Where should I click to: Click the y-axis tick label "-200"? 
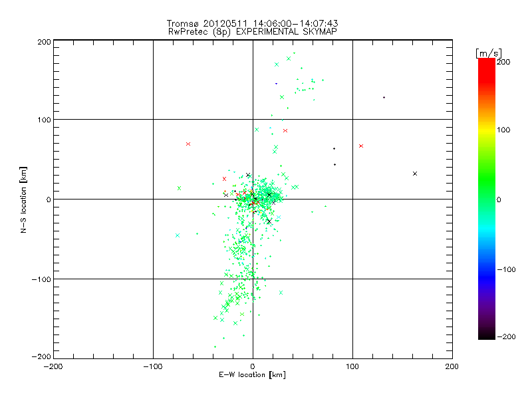point(41,356)
